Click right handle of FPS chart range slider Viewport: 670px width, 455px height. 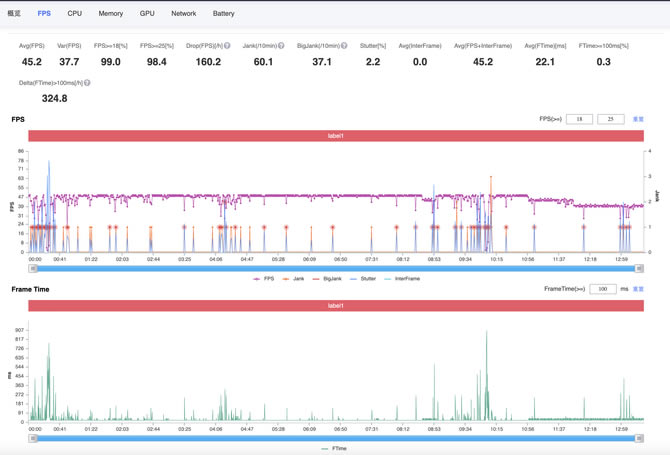[x=640, y=268]
